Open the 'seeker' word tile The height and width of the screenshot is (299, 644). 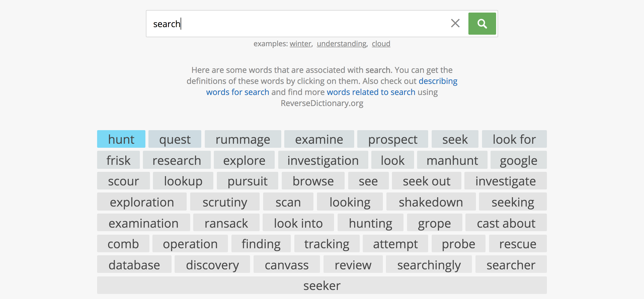(322, 285)
